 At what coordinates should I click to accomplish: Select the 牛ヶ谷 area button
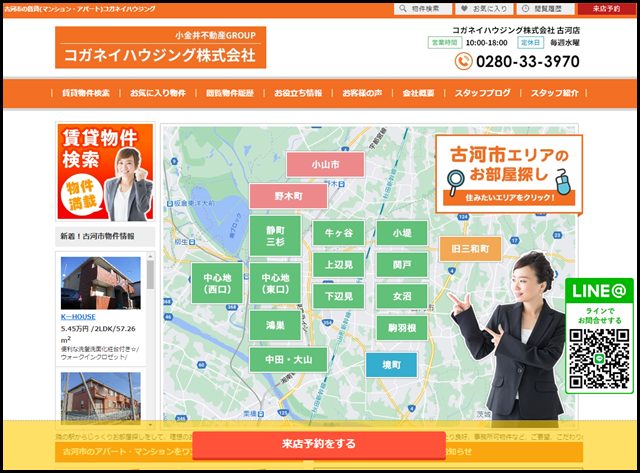[x=338, y=233]
